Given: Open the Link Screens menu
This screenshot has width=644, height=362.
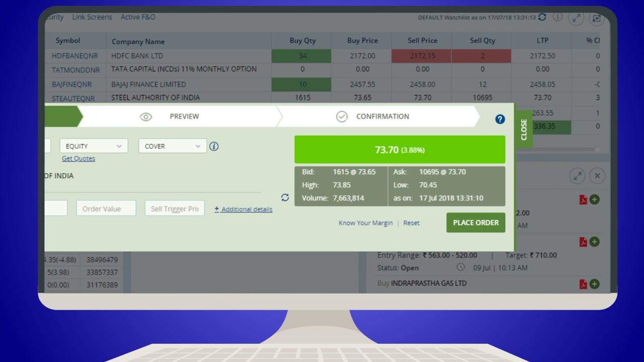Looking at the screenshot, I should tap(92, 17).
